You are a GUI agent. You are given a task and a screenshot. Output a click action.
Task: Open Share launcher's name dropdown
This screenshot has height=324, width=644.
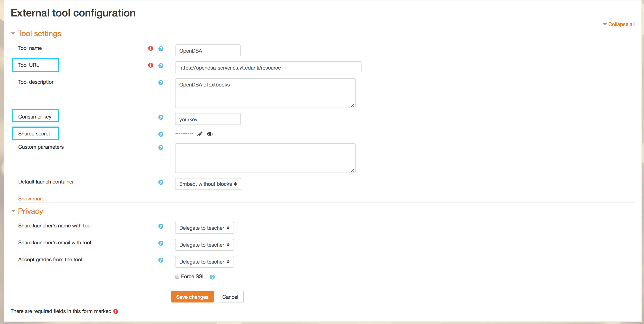coord(204,228)
